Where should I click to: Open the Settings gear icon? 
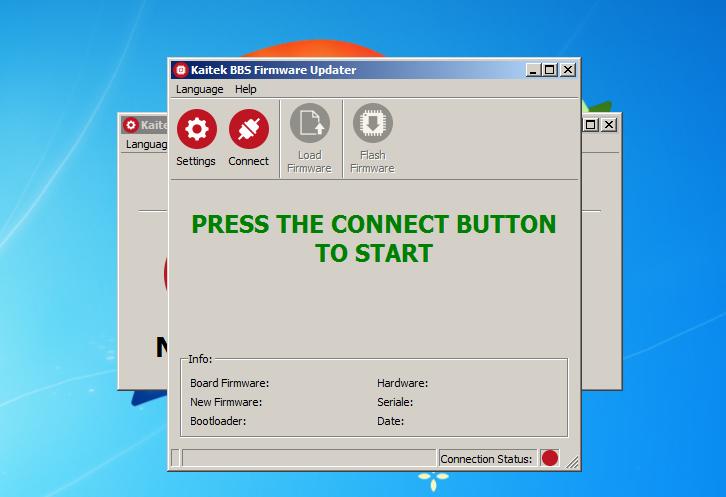point(196,129)
